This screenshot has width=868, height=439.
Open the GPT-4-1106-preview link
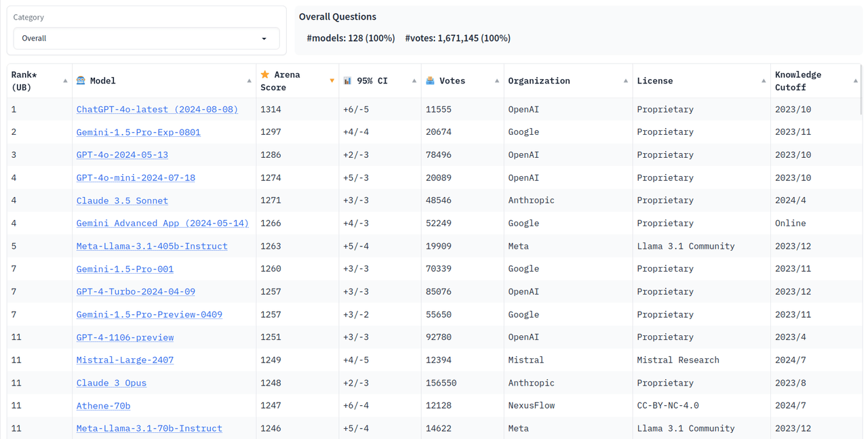(125, 337)
